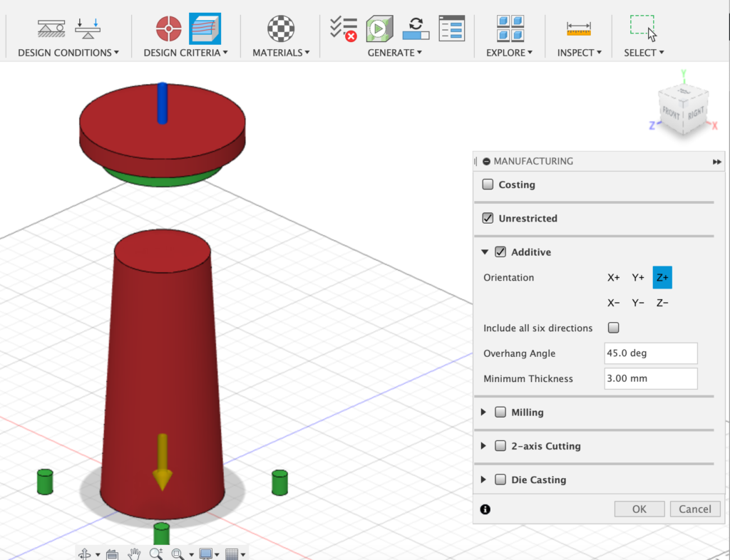Check Include all six directions
This screenshot has height=560, width=730.
pos(613,328)
